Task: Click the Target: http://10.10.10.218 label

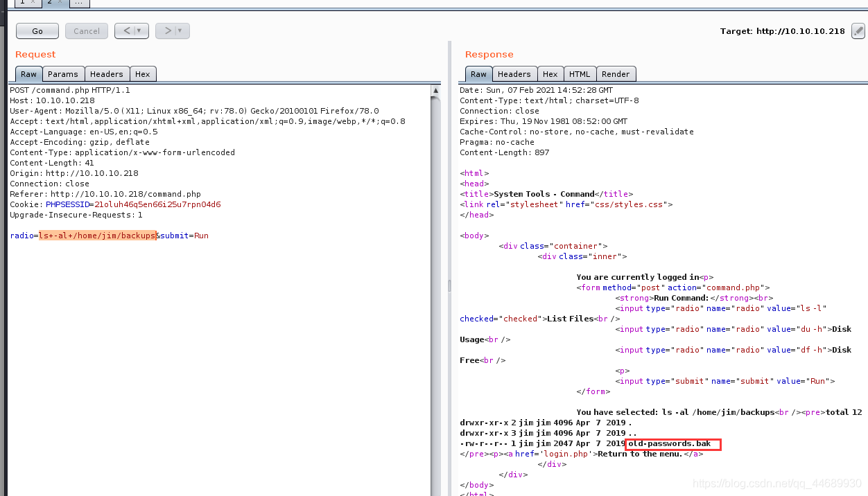Action: pos(783,31)
